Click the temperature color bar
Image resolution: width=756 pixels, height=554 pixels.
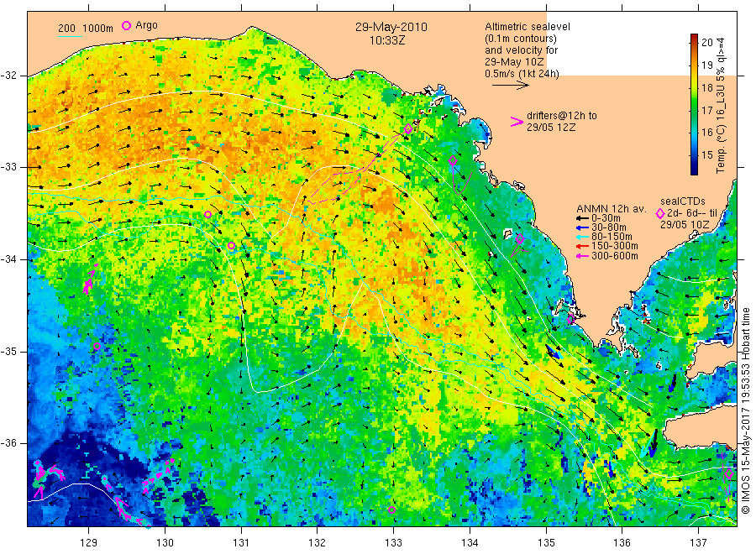coord(695,104)
